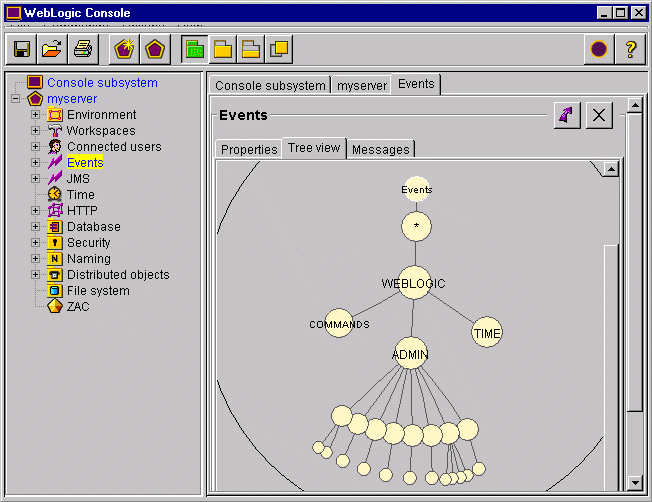
Task: Select the File system tree label
Action: [98, 290]
